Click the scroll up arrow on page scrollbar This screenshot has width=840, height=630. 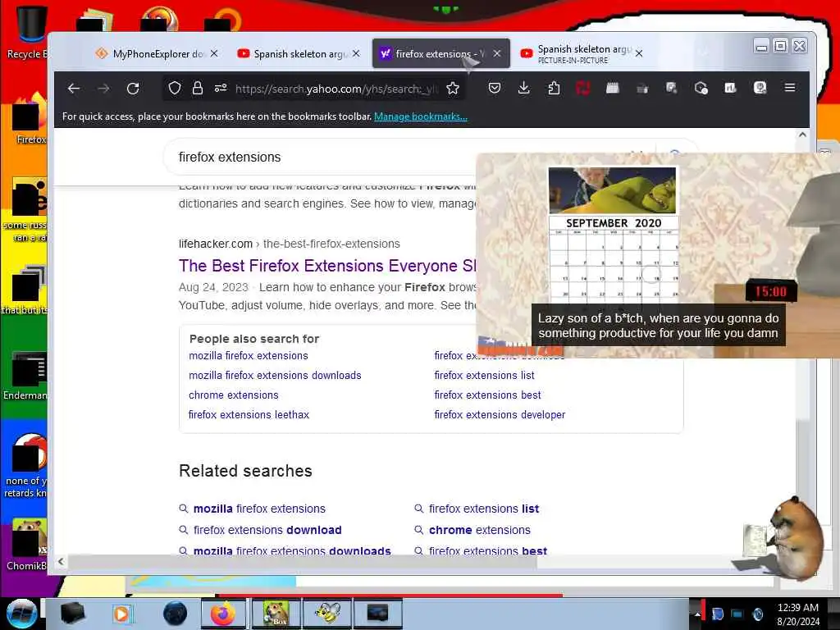pyautogui.click(x=802, y=135)
